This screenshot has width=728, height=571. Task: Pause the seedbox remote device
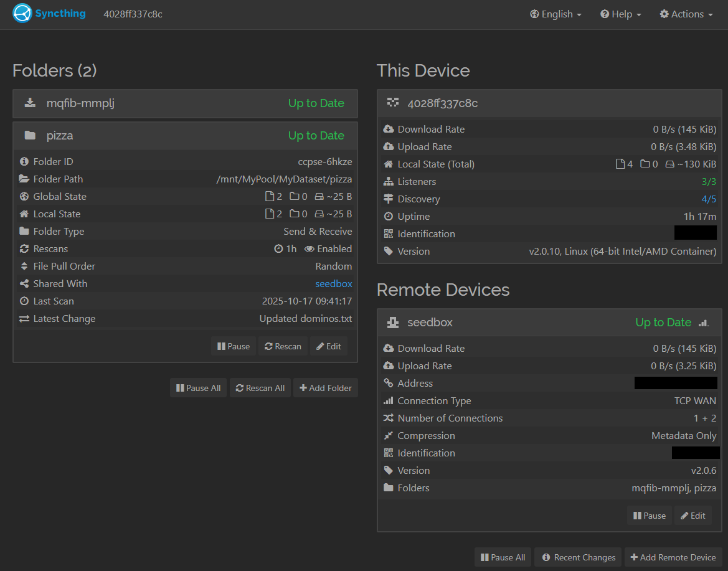[650, 516]
